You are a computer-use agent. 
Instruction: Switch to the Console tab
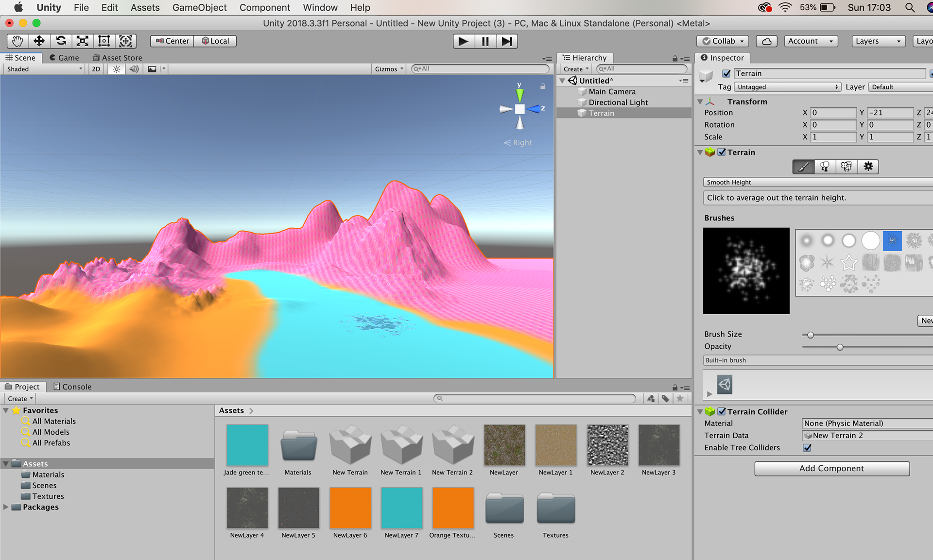72,387
